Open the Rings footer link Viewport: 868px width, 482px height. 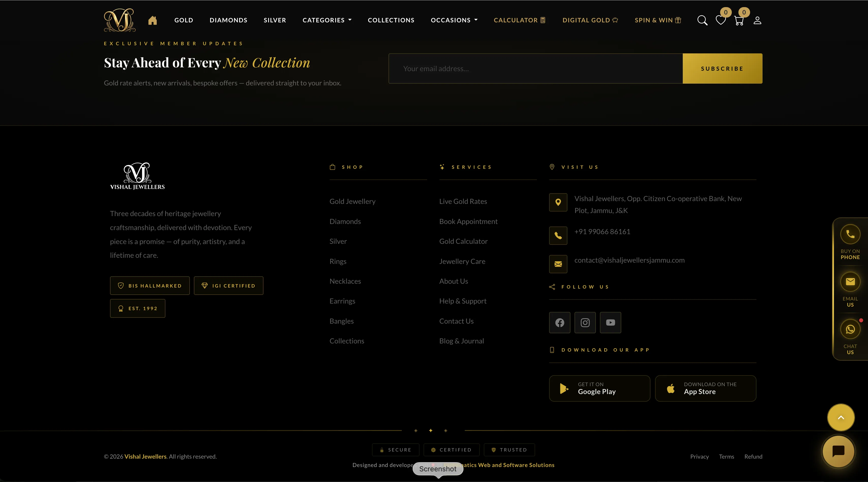[x=338, y=262]
